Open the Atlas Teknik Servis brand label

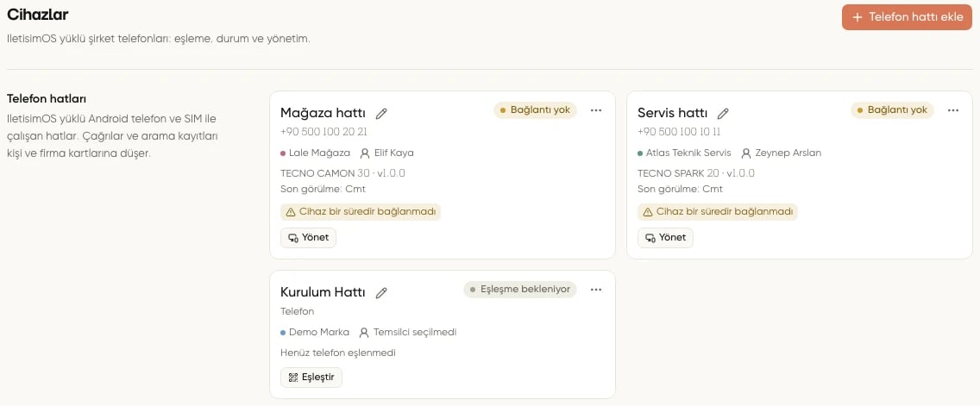click(688, 153)
